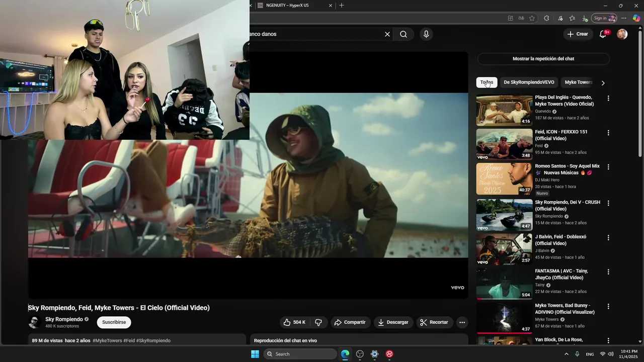This screenshot has height=362, width=644.
Task: Show more filter chips with right arrow
Action: coord(603,83)
